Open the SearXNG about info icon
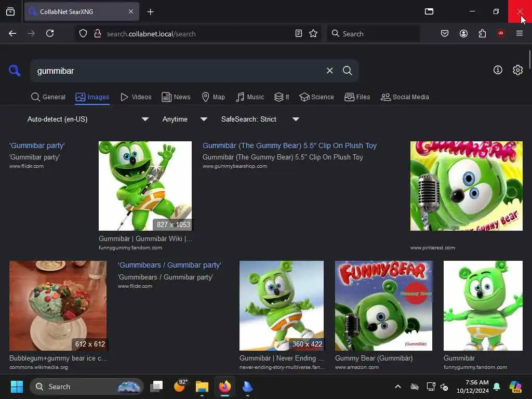Image resolution: width=532 pixels, height=399 pixels. [498, 70]
